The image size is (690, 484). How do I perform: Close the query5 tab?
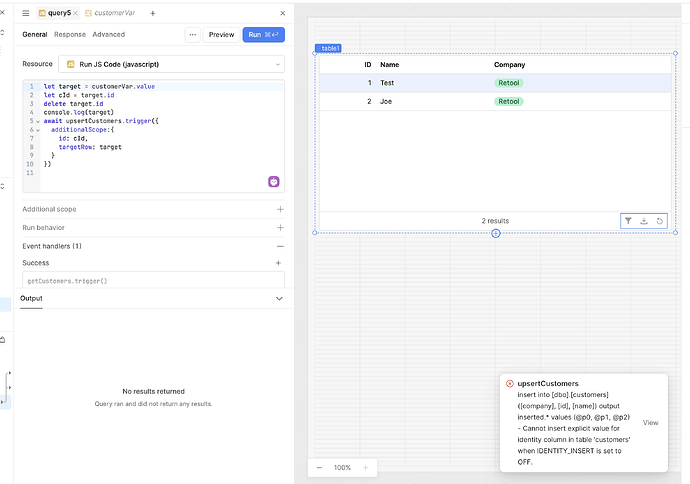click(x=76, y=13)
